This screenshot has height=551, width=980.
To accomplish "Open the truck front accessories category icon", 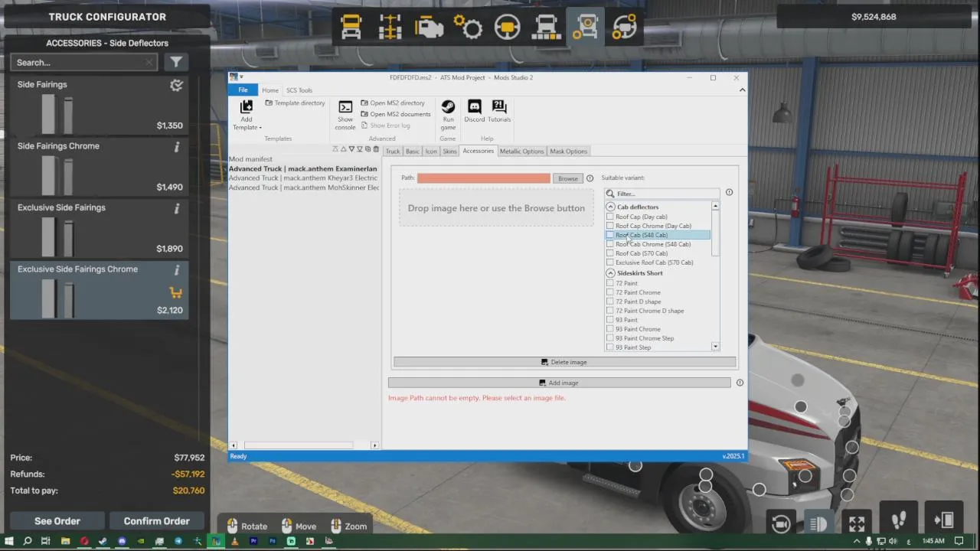I will [x=546, y=27].
